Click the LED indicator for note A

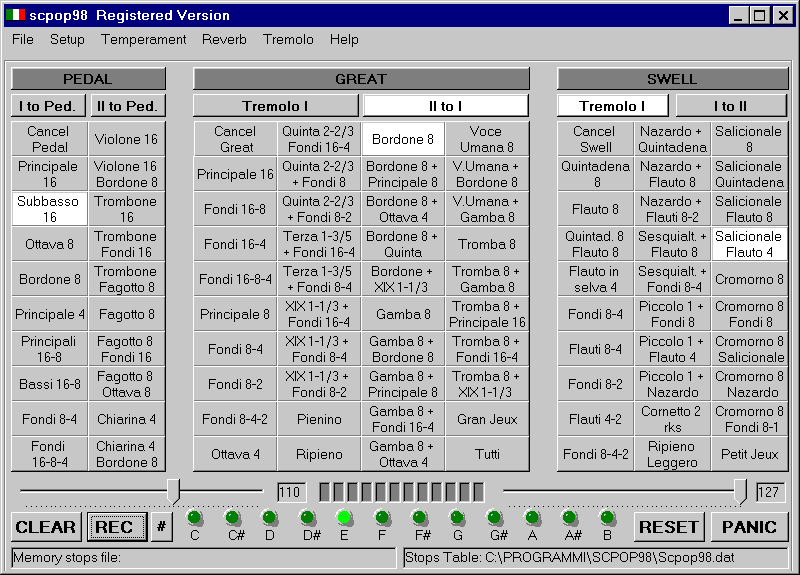pos(532,517)
